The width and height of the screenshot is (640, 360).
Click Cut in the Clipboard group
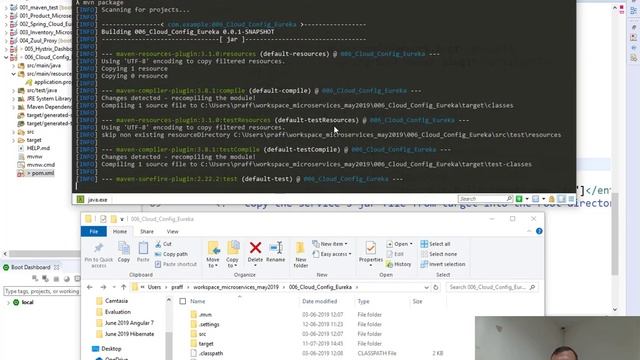point(163,244)
